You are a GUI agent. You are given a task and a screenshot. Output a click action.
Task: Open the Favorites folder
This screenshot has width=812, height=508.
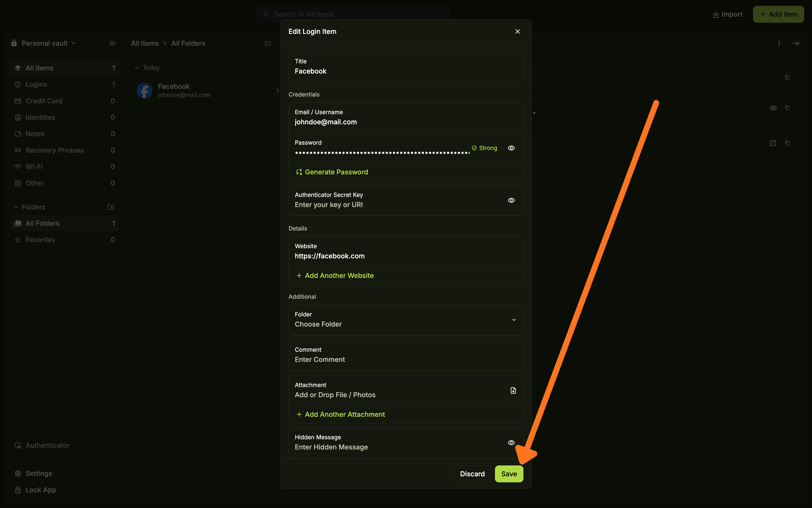coord(65,239)
